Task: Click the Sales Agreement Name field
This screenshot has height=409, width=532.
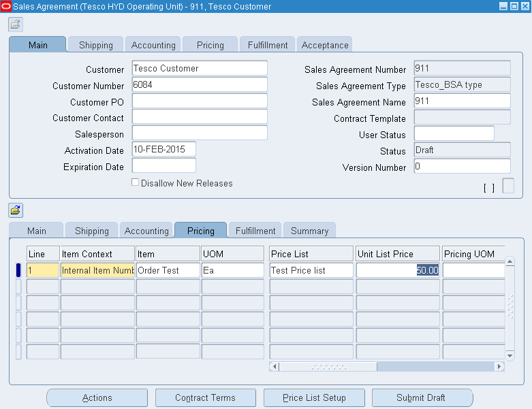Action: 462,101
